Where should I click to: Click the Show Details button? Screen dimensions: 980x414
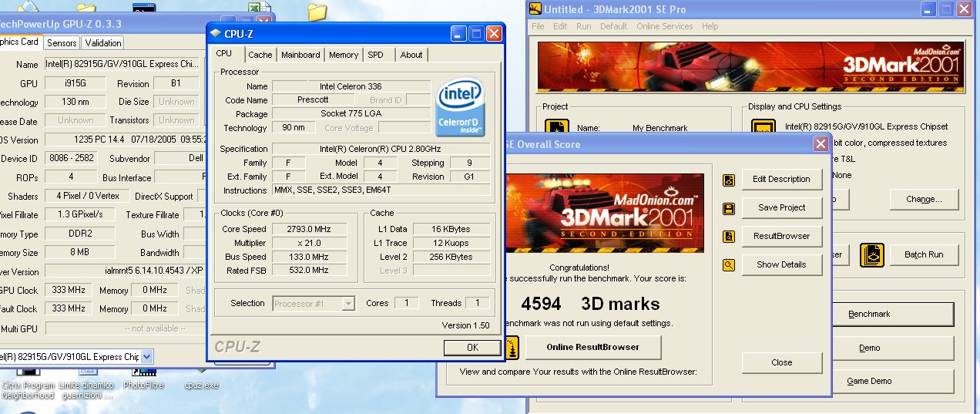coord(781,264)
